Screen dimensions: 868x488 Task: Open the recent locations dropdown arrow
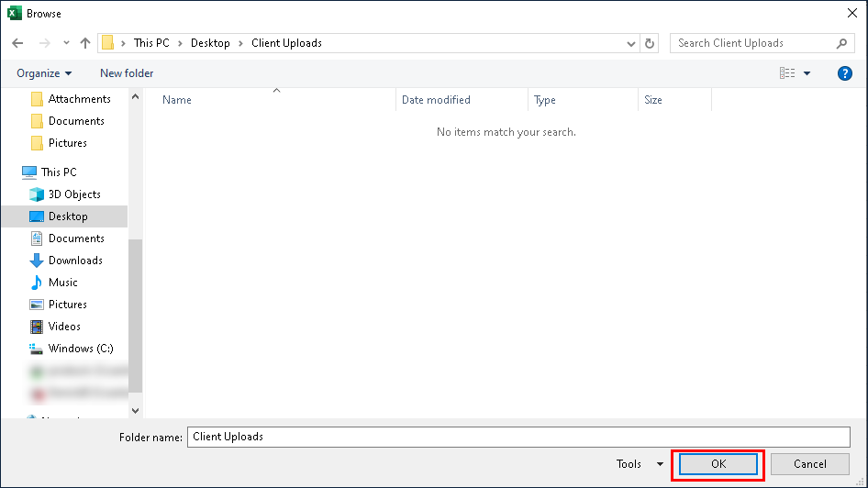[x=66, y=43]
